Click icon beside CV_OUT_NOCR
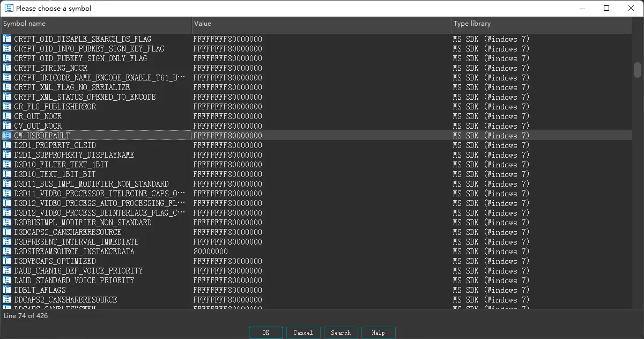Viewport: 644px width, 339px height. click(7, 126)
